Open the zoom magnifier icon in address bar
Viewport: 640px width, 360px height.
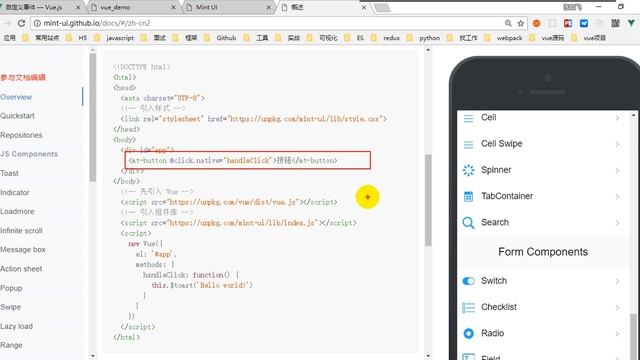click(x=508, y=23)
